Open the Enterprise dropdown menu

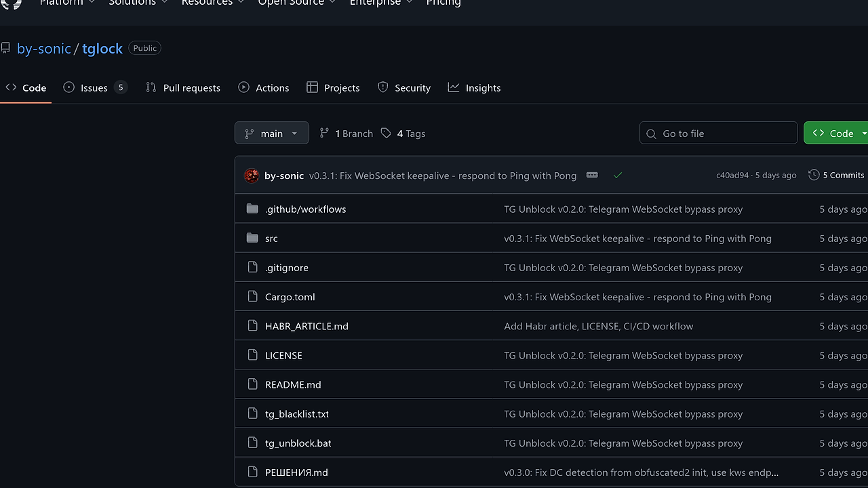click(380, 3)
